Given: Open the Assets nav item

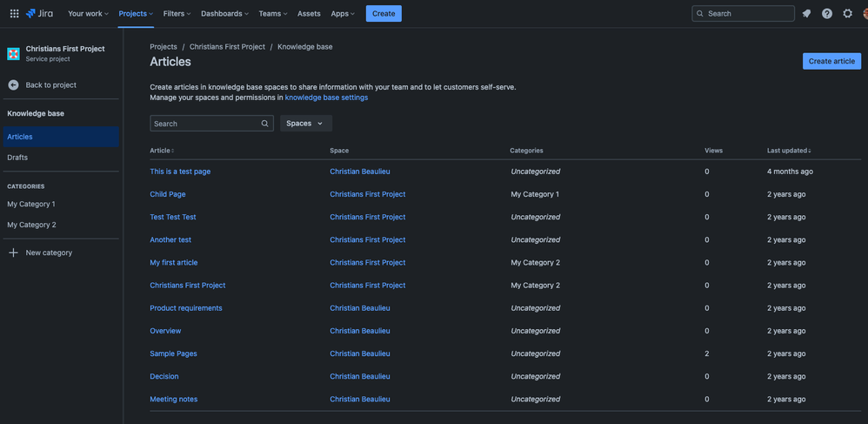Looking at the screenshot, I should click(309, 13).
